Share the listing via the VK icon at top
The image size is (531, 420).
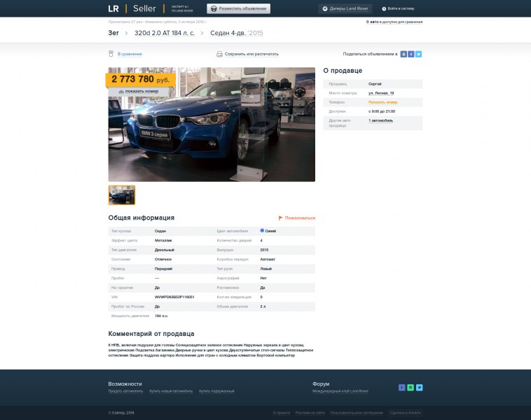pyautogui.click(x=404, y=54)
